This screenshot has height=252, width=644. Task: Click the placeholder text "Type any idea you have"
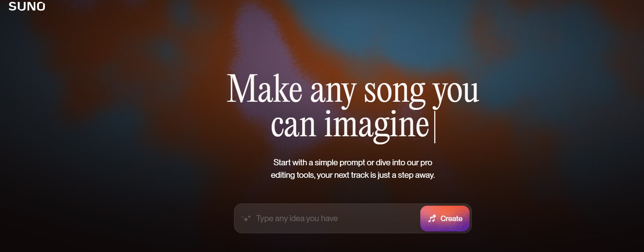[297, 219]
